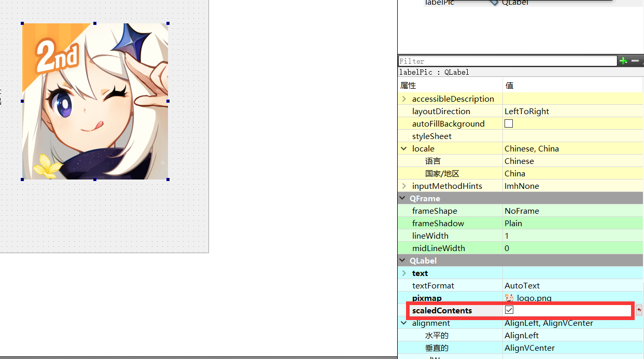Expand the inputMethodHints property
The width and height of the screenshot is (644, 359).
404,186
